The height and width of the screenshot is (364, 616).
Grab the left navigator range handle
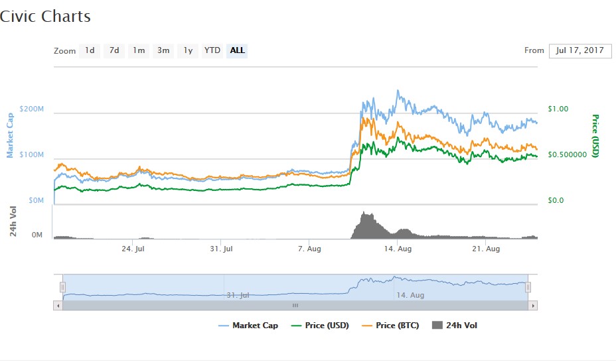point(62,287)
